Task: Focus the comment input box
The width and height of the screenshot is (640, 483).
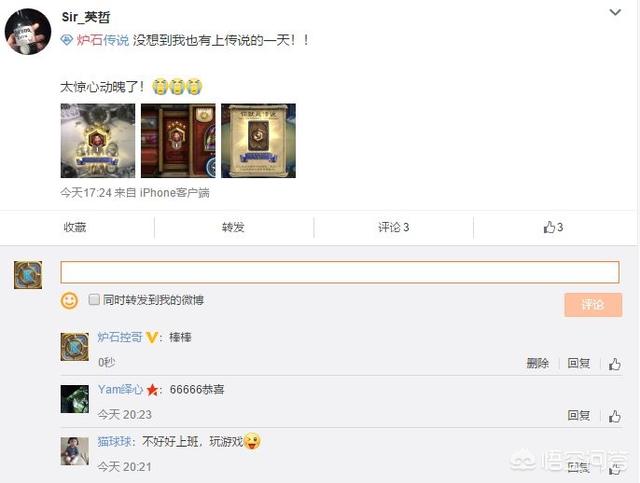Action: [340, 272]
